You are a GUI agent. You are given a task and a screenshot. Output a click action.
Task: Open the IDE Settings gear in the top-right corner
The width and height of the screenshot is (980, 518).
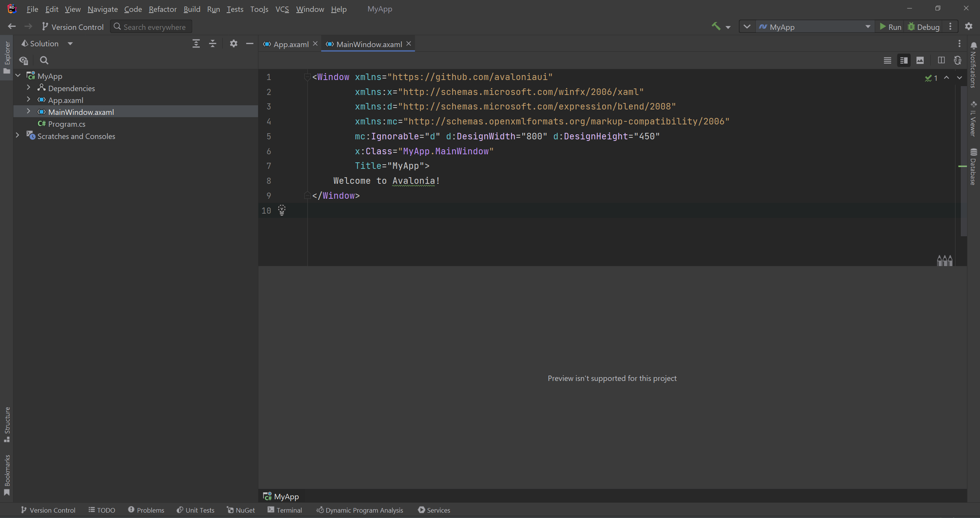tap(969, 26)
